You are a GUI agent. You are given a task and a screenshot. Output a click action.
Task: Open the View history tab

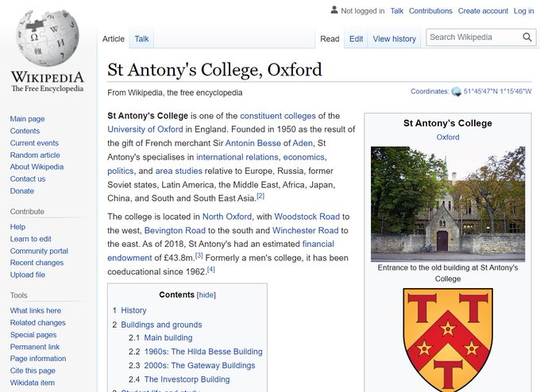[x=395, y=39]
